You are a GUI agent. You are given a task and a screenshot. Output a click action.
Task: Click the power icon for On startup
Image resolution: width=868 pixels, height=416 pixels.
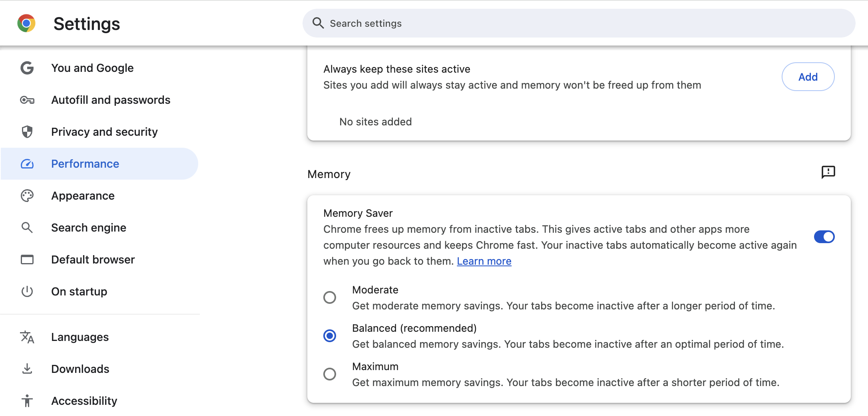(27, 291)
